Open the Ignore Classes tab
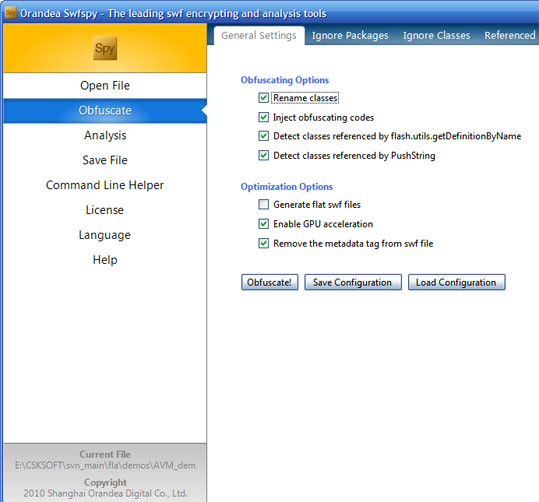 click(x=436, y=35)
